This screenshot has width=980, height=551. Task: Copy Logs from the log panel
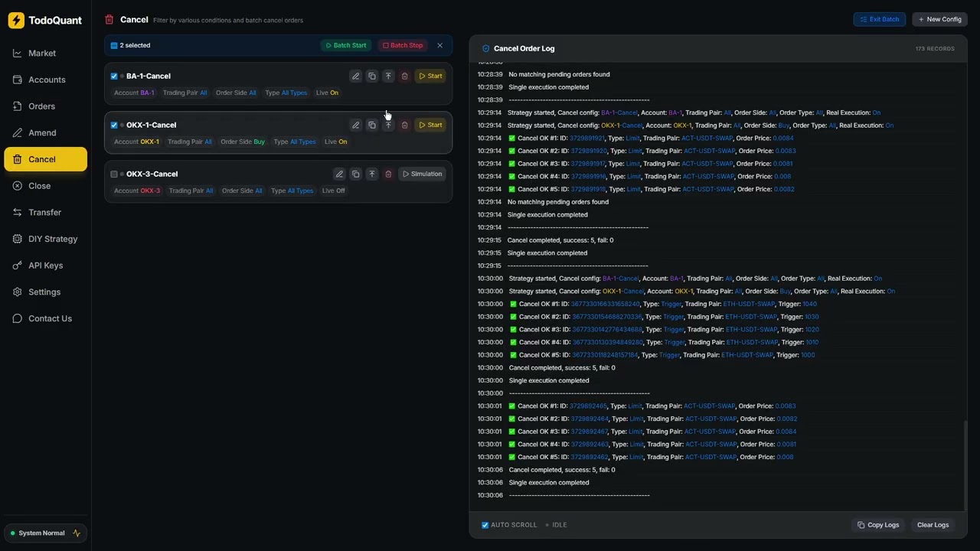pyautogui.click(x=878, y=525)
